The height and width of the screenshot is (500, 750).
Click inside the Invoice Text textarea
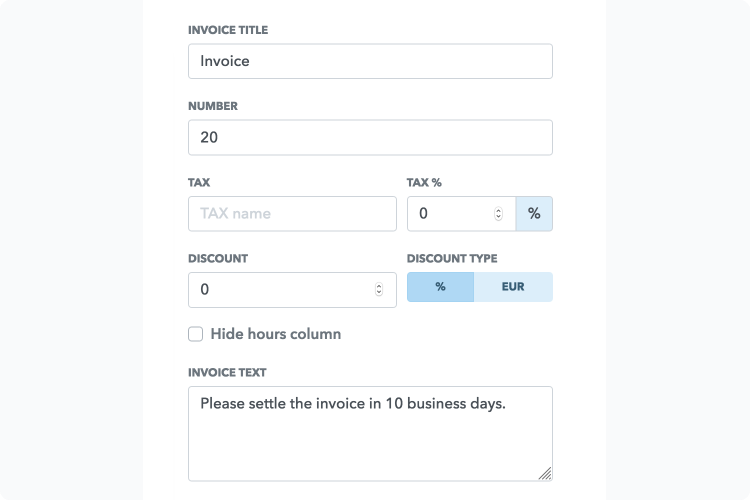[x=370, y=433]
